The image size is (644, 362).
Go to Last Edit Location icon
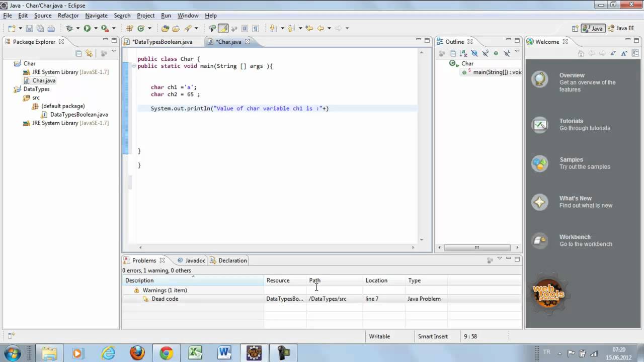point(309,29)
